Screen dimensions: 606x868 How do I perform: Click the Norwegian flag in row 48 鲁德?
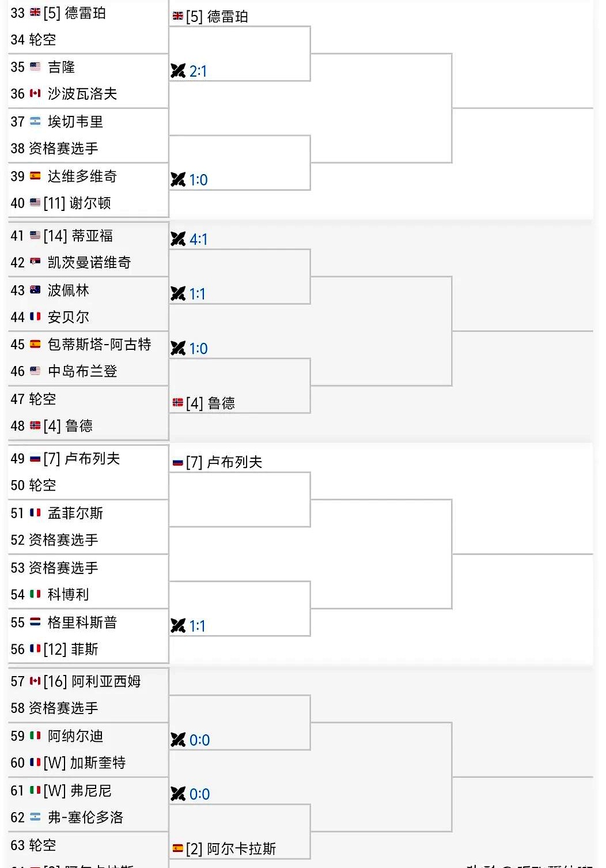point(35,425)
